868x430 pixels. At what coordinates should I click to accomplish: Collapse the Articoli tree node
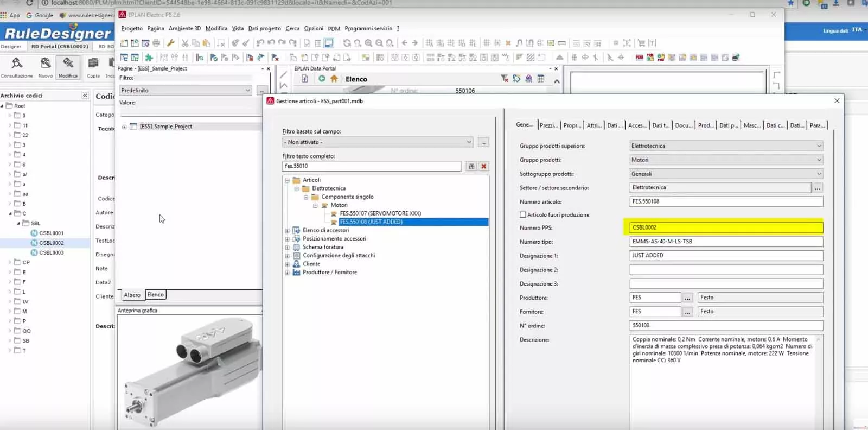coord(288,180)
